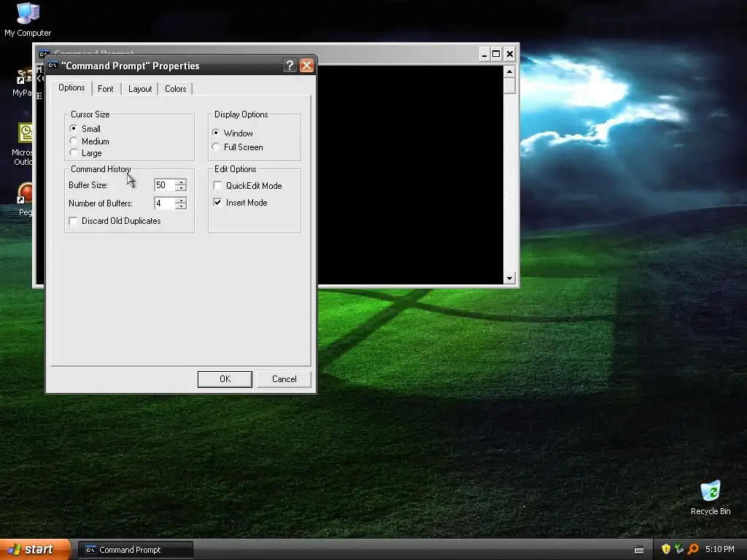Click the Buffer Size input field

click(x=164, y=184)
